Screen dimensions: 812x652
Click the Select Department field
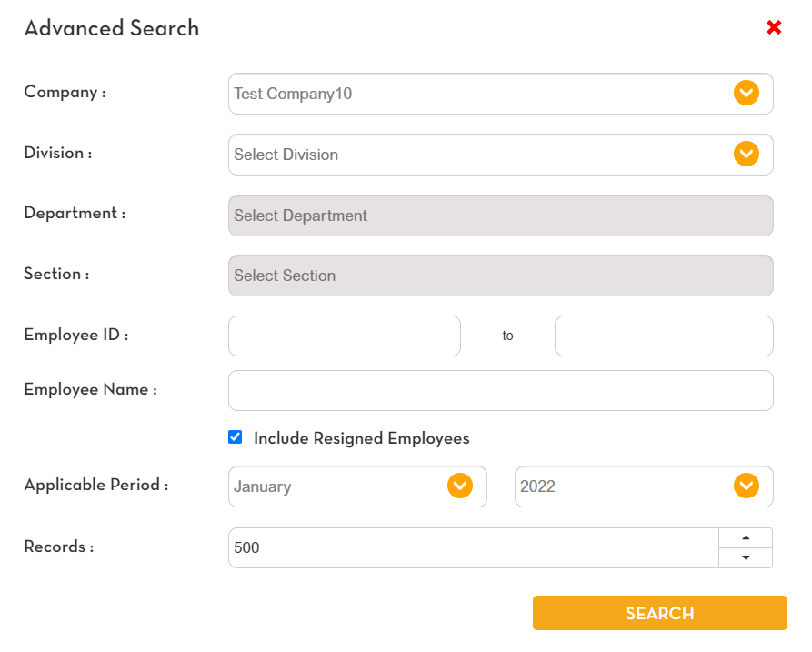click(x=501, y=216)
